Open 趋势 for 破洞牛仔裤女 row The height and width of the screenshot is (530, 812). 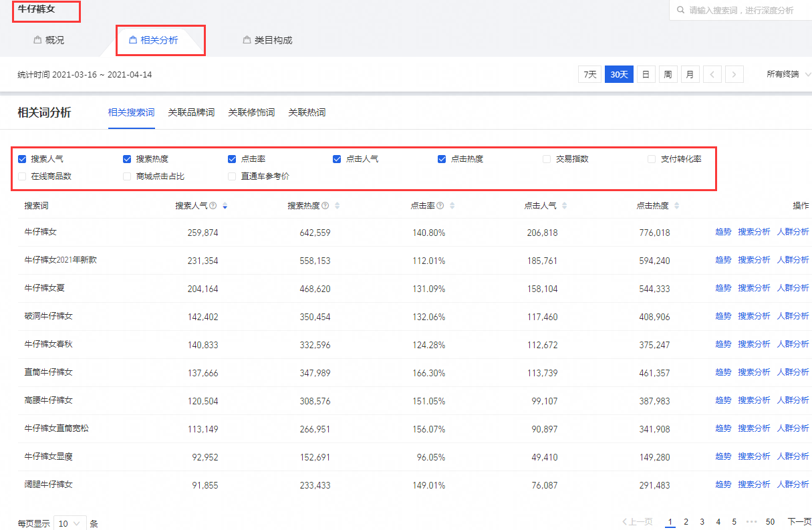(723, 316)
